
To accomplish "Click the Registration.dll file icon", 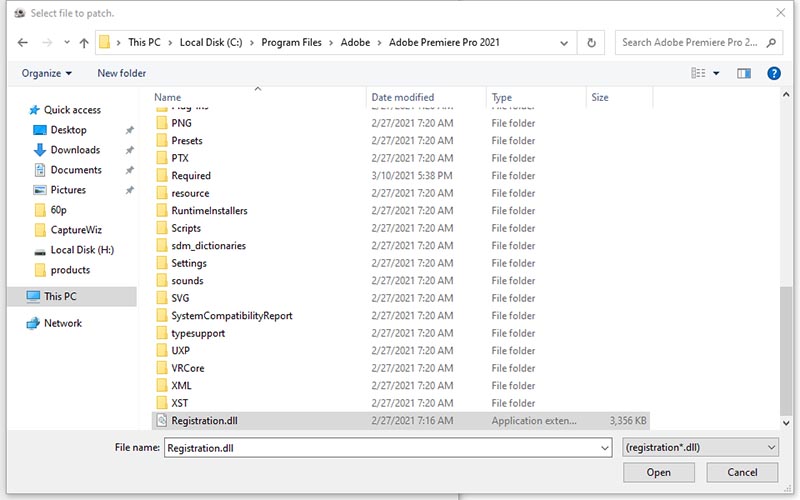I will tap(162, 420).
